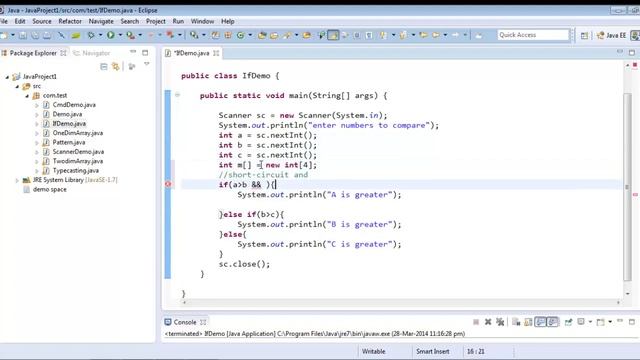Open the Run menu

pos(178,21)
